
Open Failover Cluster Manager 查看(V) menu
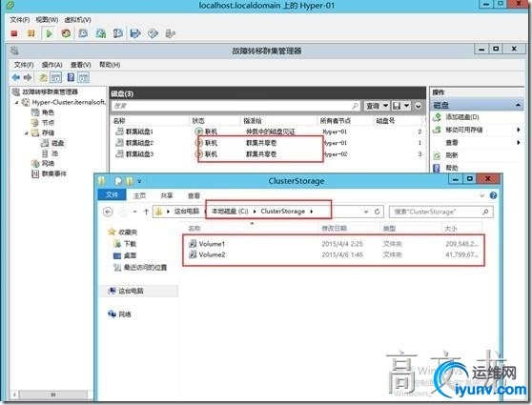[x=81, y=65]
